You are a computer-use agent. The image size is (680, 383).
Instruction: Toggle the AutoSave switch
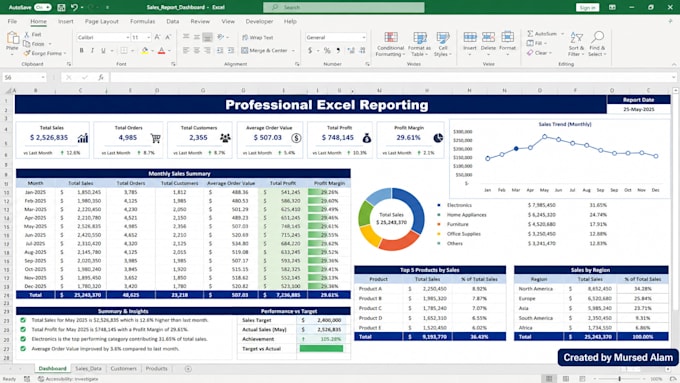tap(42, 7)
